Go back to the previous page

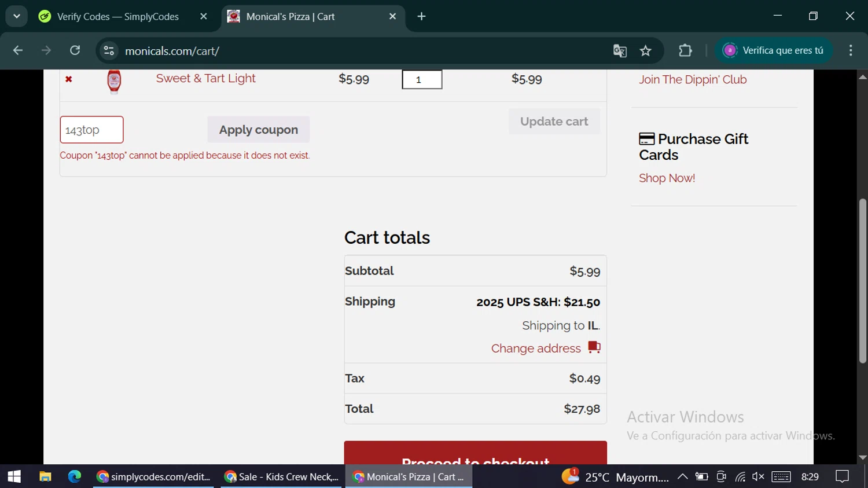18,51
